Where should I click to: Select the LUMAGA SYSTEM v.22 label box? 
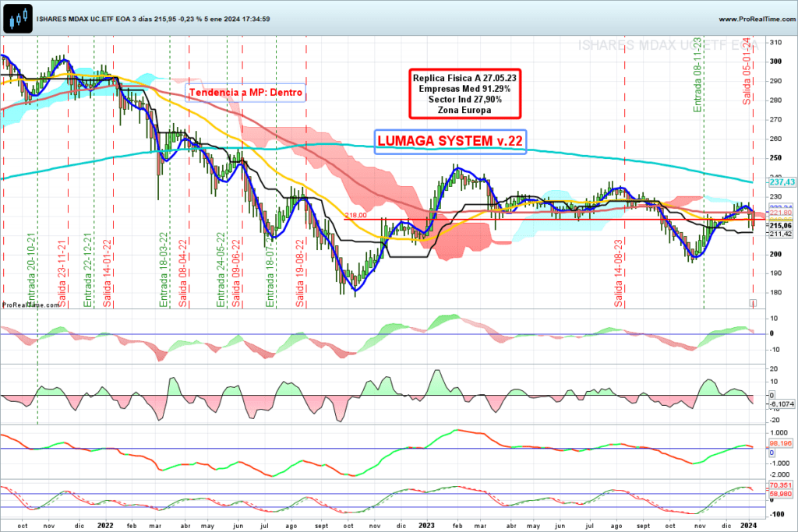(x=450, y=141)
